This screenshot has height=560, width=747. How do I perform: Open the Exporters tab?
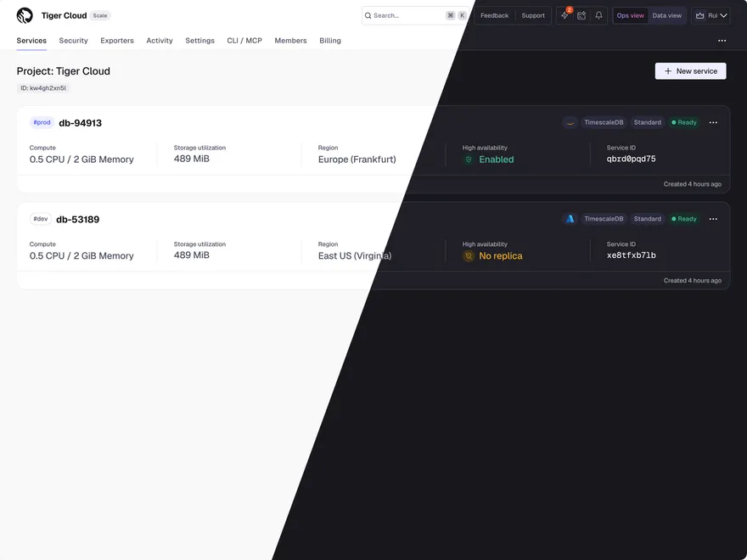(117, 41)
